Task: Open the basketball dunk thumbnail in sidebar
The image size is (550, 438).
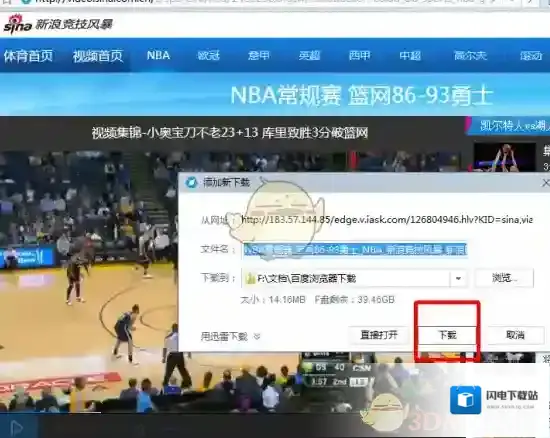Action: (504, 156)
